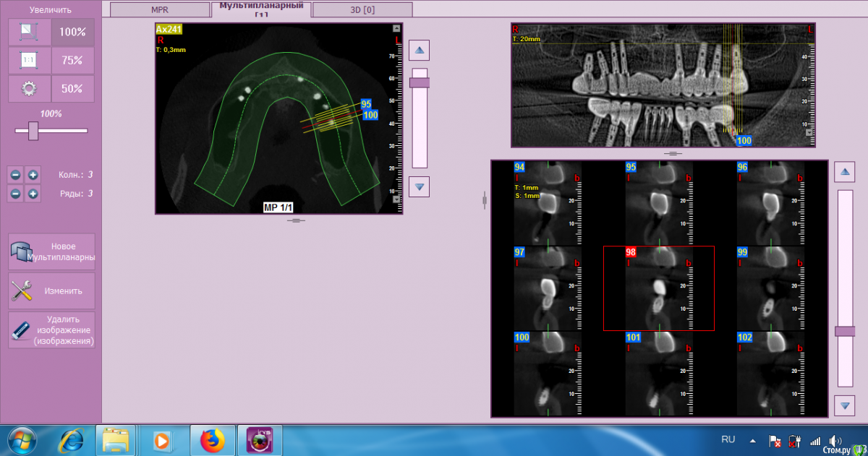This screenshot has height=456, width=868.
Task: Select the 75% zoom preset
Action: [72, 61]
